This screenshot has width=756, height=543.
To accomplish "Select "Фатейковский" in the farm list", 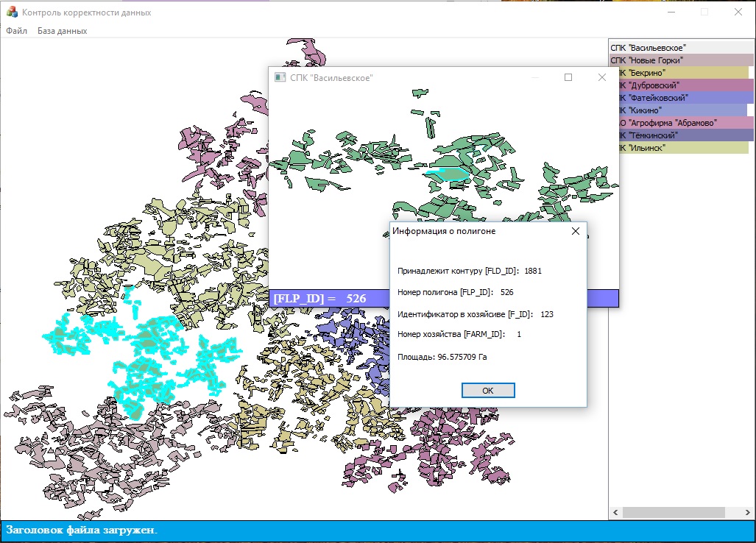I will click(686, 98).
